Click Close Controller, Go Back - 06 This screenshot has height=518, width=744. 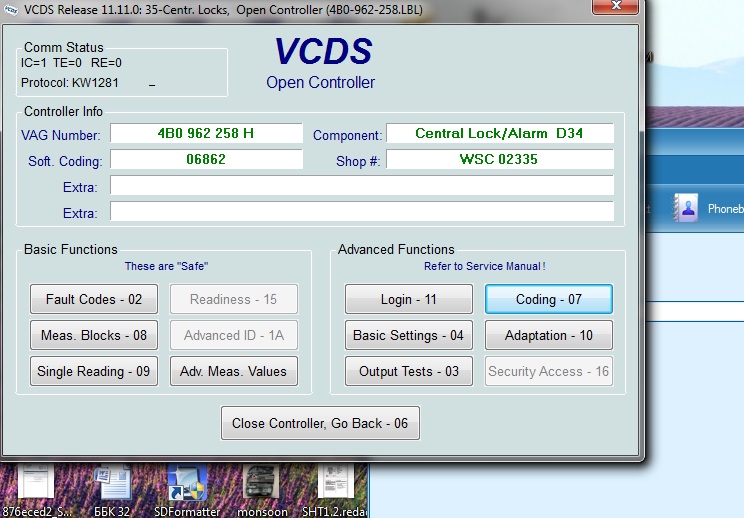point(320,423)
